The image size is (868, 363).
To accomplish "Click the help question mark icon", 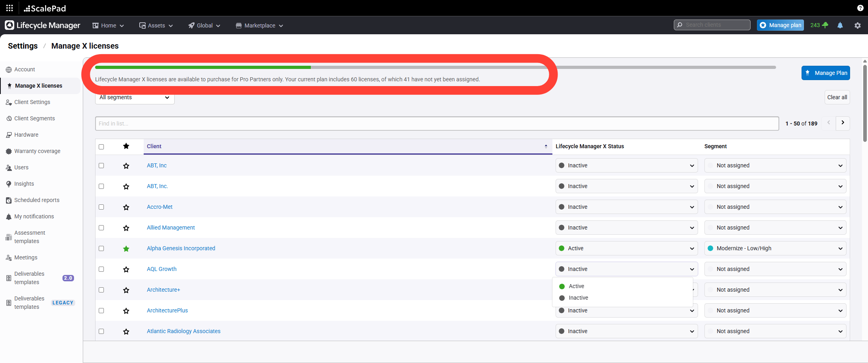I will [x=860, y=8].
